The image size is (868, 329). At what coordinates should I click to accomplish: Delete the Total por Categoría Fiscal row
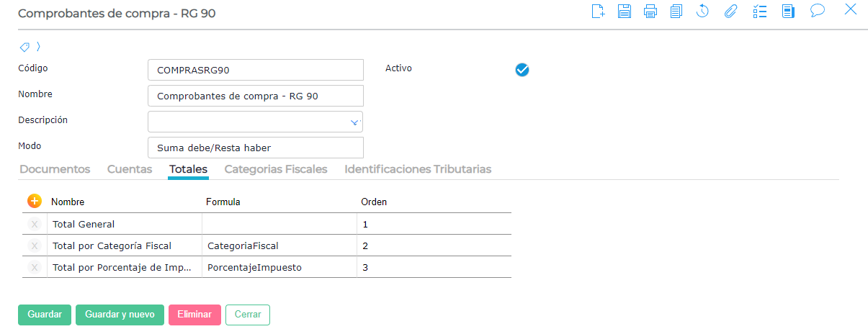[x=34, y=246]
